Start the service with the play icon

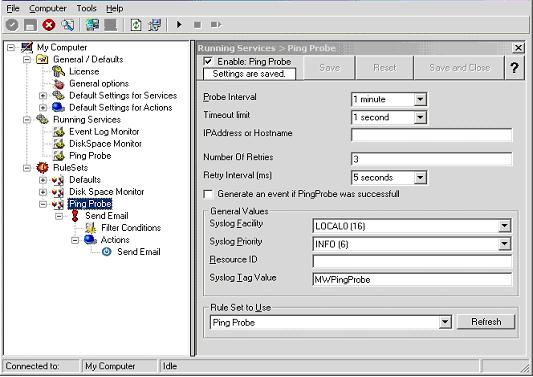coord(179,24)
